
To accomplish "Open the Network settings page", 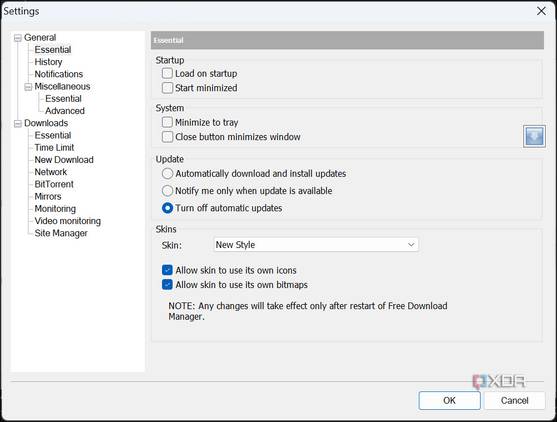I will coord(50,172).
